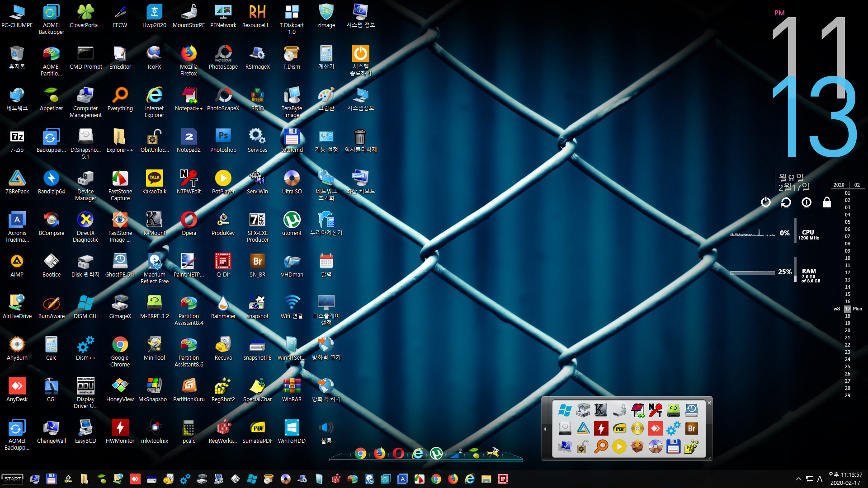
Task: Launch the Opera desktop shortcut
Action: [x=189, y=224]
